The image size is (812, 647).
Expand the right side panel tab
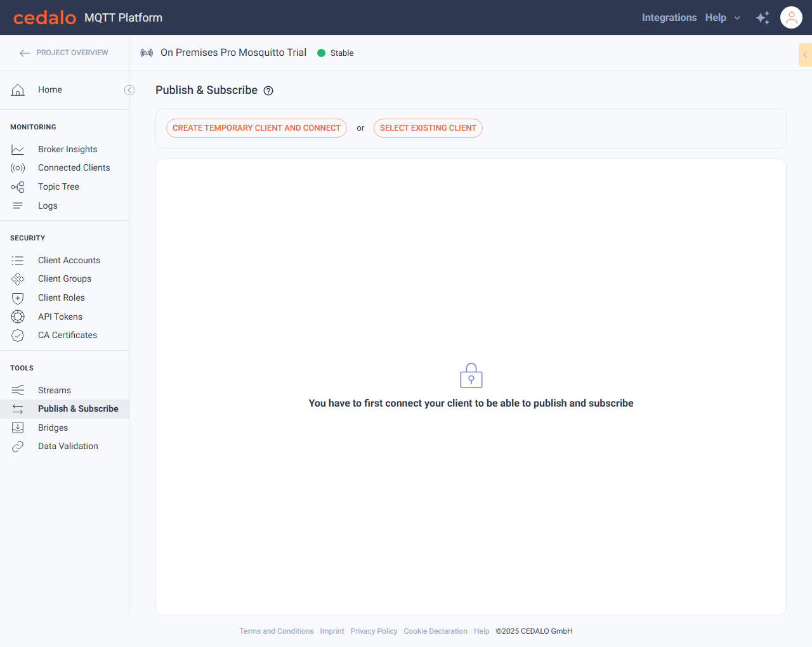point(805,55)
